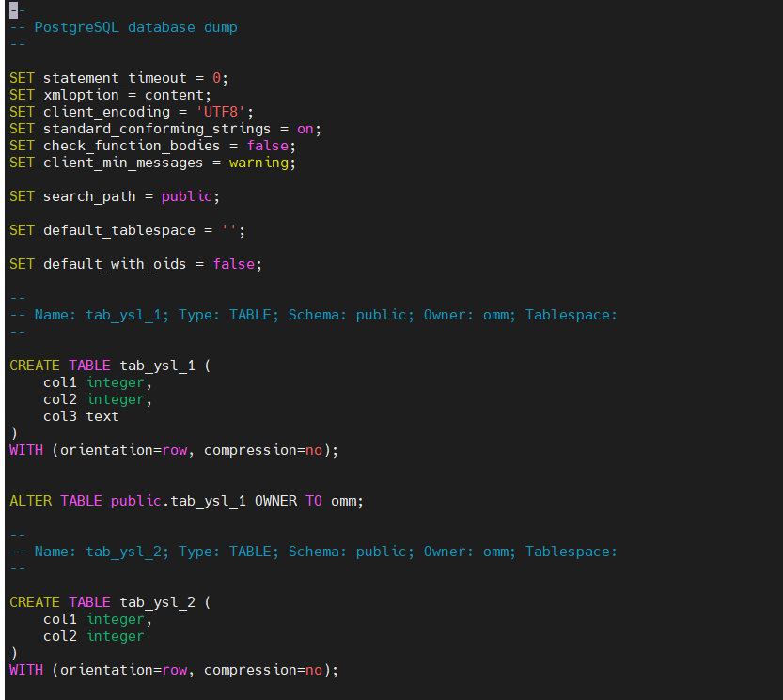Click the "-- Name: tab_ysl_1;" comment line
This screenshot has height=700, width=783.
(x=314, y=315)
